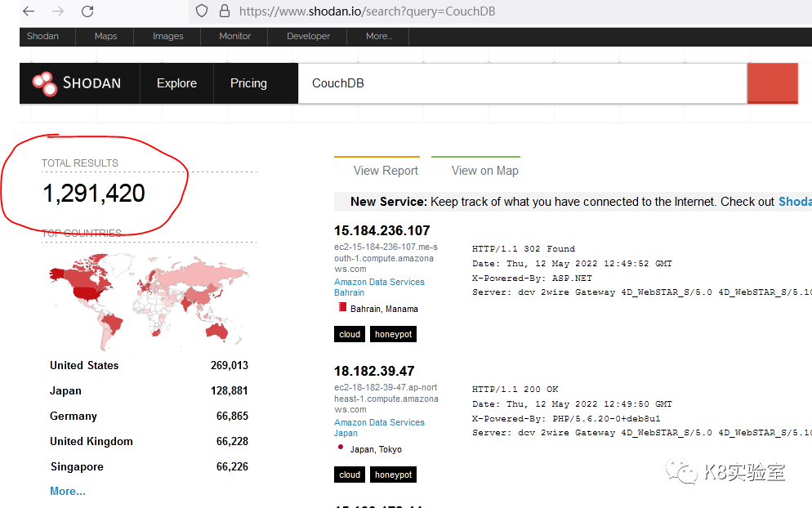Screen dimensions: 812x508
Task: Select the total results count 1,291,420
Action: tap(94, 193)
